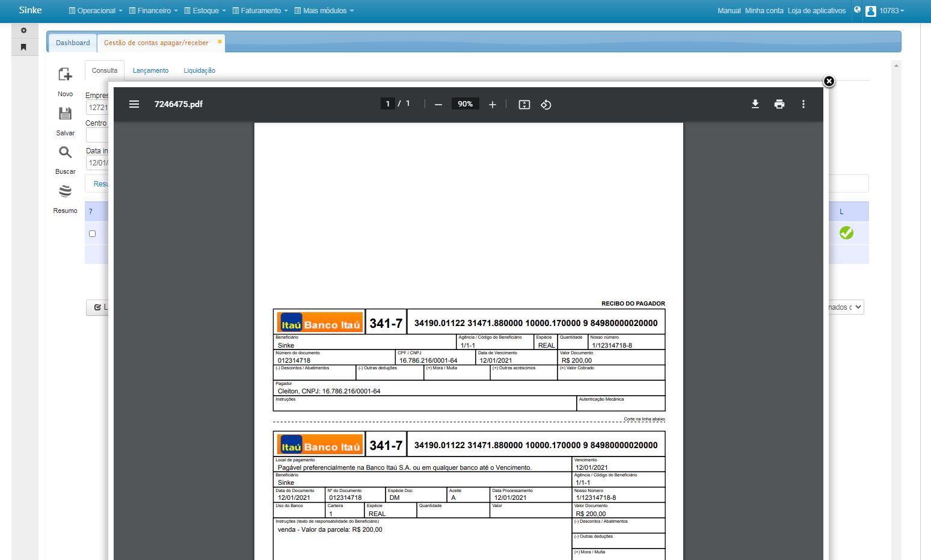
Task: Rotate the PDF counterclockwise
Action: click(x=546, y=105)
